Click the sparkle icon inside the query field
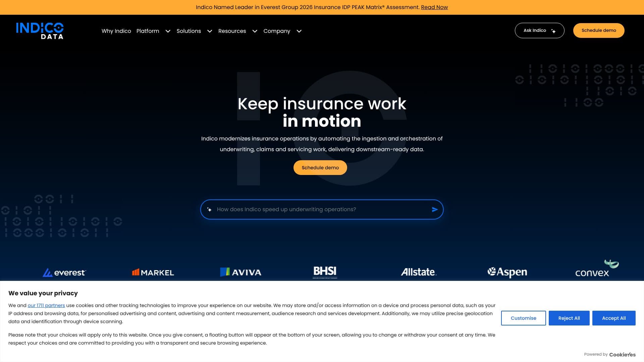 [209, 209]
